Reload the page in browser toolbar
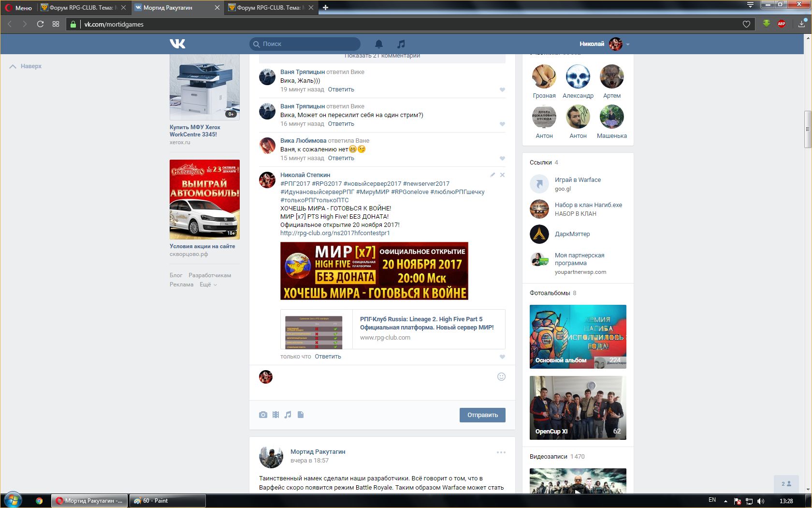The width and height of the screenshot is (812, 508). (40, 24)
